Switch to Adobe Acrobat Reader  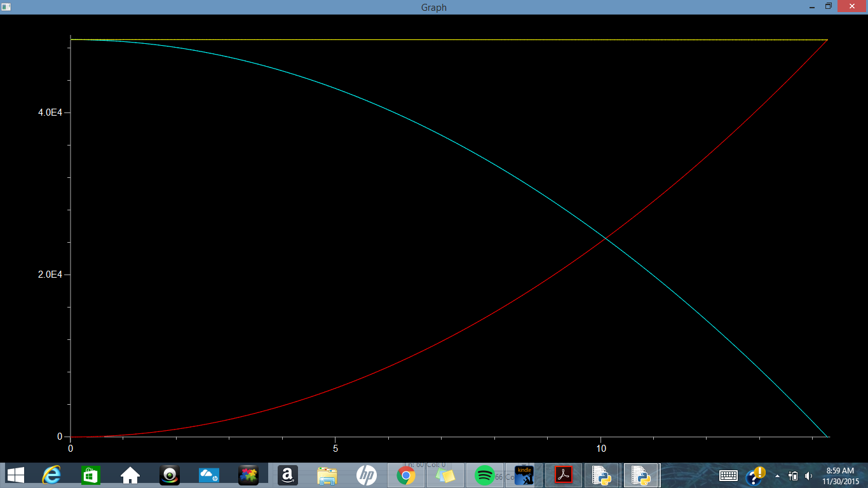564,475
